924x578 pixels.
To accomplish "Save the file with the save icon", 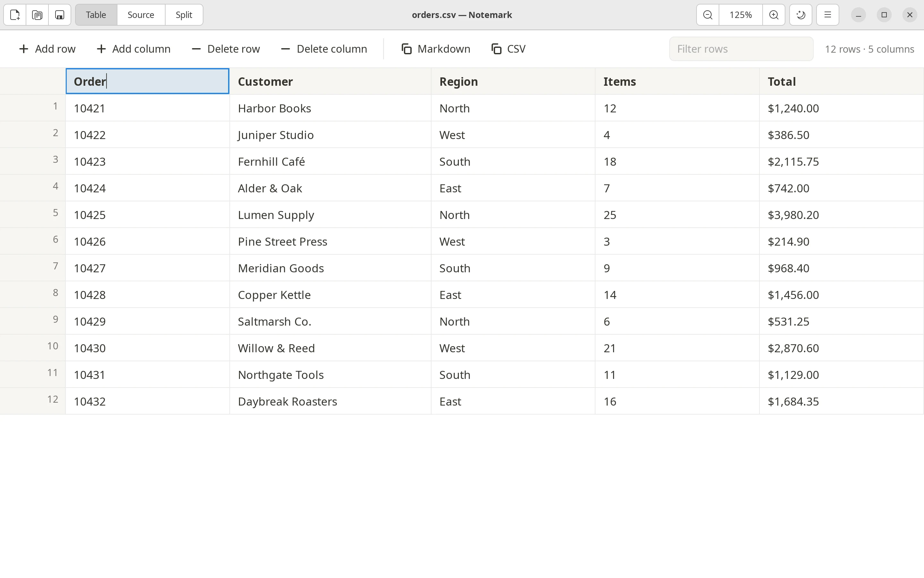I will pyautogui.click(x=60, y=15).
